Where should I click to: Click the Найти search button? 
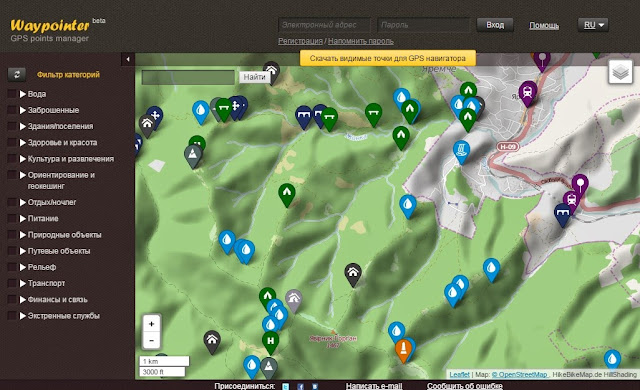(x=255, y=77)
